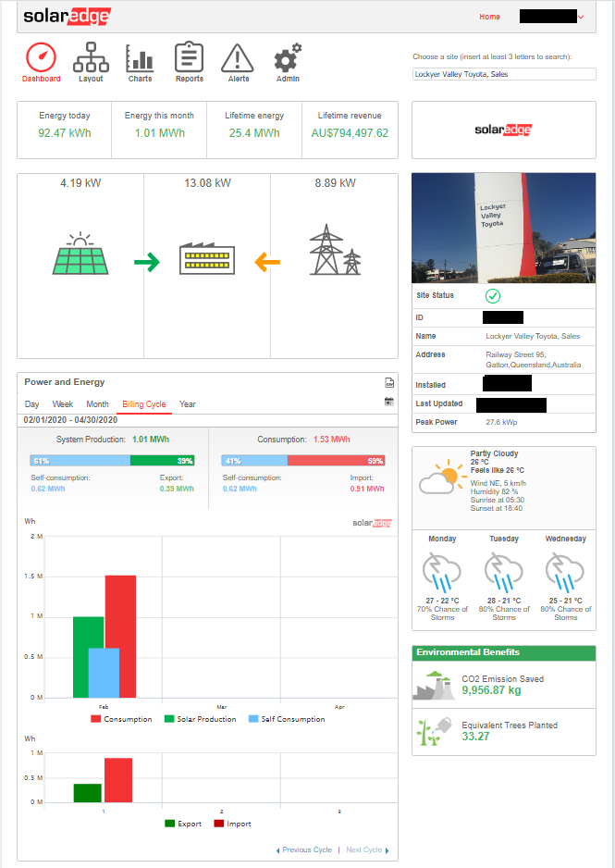Screen dimensions: 615x868
Task: Open the user account dropdown arrow
Action: point(581,18)
